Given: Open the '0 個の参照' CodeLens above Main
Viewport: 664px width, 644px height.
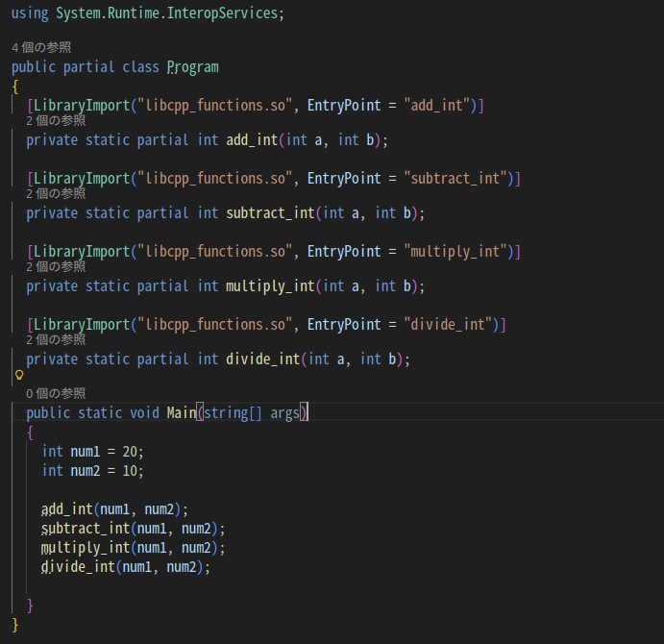Looking at the screenshot, I should (56, 393).
